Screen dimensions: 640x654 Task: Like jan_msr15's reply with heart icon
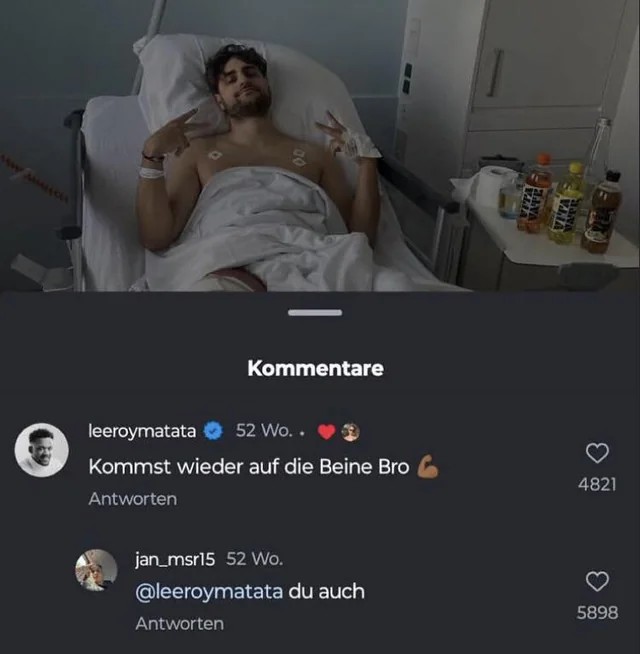coord(597,581)
